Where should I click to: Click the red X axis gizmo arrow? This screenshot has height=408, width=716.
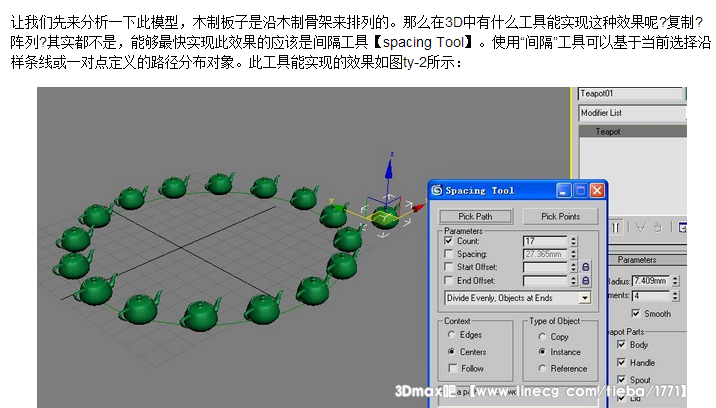(x=418, y=208)
